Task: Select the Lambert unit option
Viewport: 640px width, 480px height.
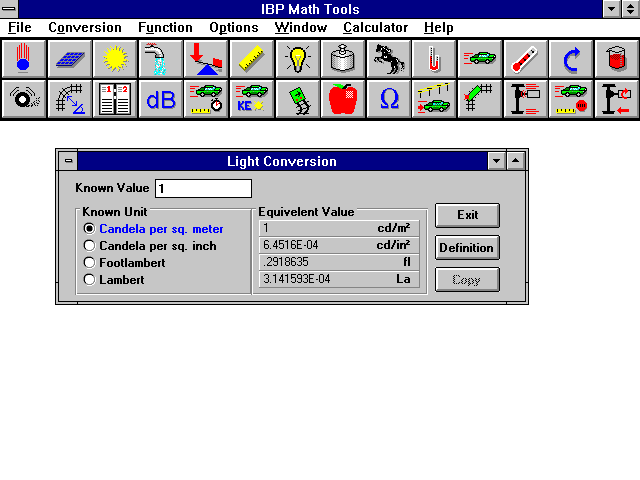Action: [90, 280]
